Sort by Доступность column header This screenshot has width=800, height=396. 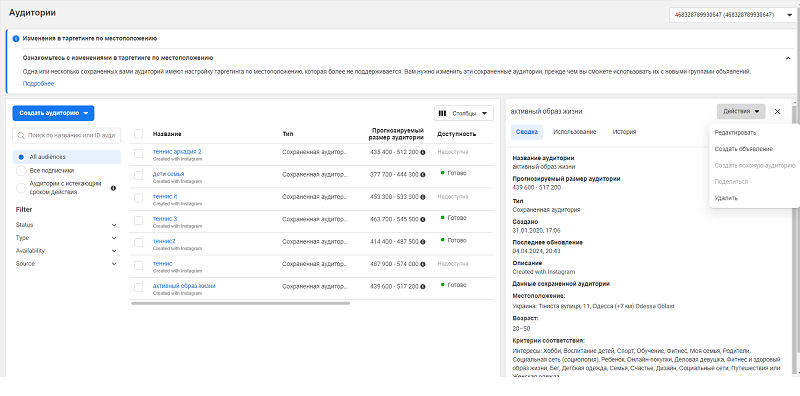click(457, 134)
